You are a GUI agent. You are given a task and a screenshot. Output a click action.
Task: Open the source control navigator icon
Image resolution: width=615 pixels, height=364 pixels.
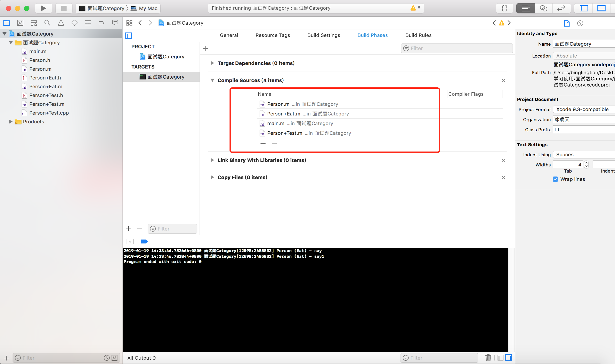click(x=20, y=23)
